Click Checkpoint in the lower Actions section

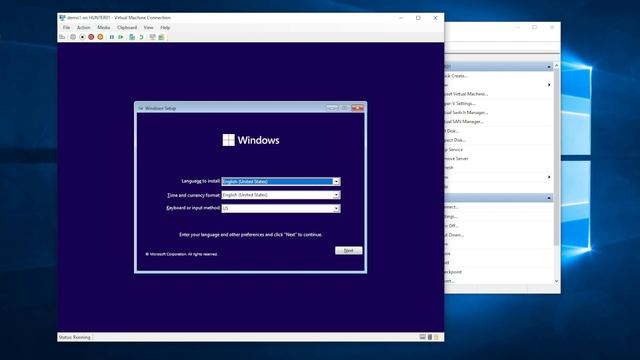(x=453, y=272)
